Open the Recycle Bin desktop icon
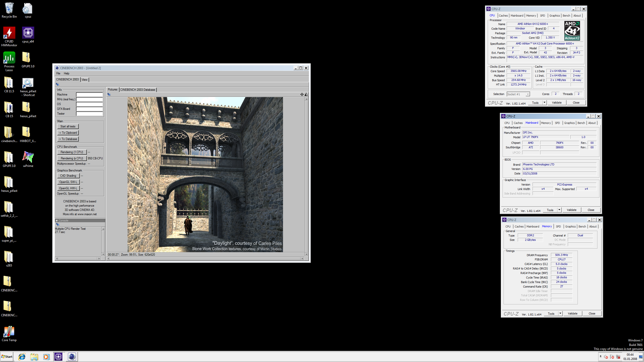This screenshot has height=362, width=644. click(9, 10)
